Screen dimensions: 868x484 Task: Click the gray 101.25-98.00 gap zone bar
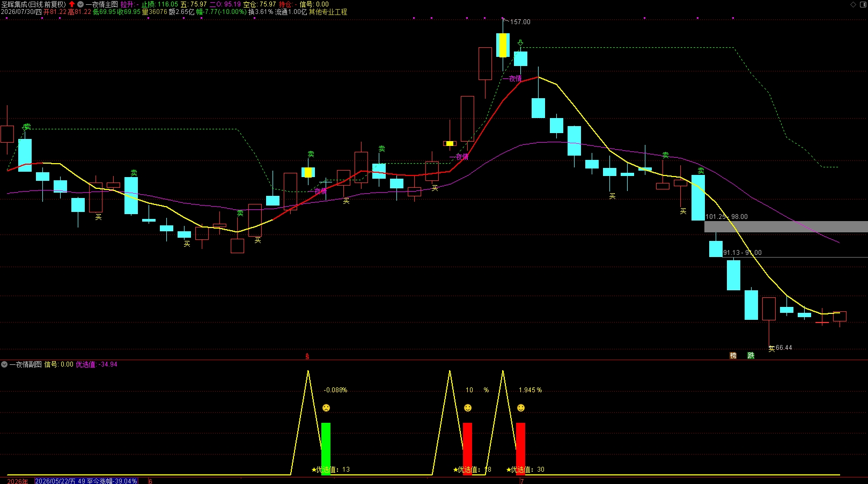click(x=786, y=226)
